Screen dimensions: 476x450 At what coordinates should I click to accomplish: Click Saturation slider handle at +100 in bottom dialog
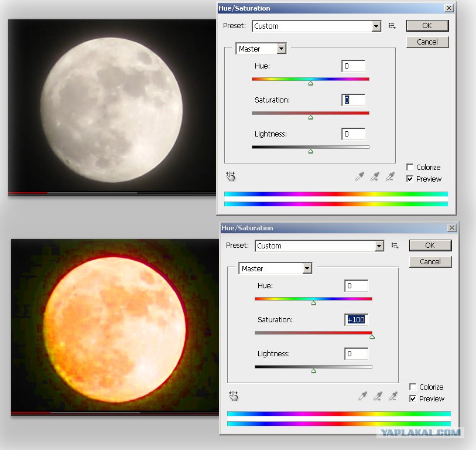click(372, 337)
